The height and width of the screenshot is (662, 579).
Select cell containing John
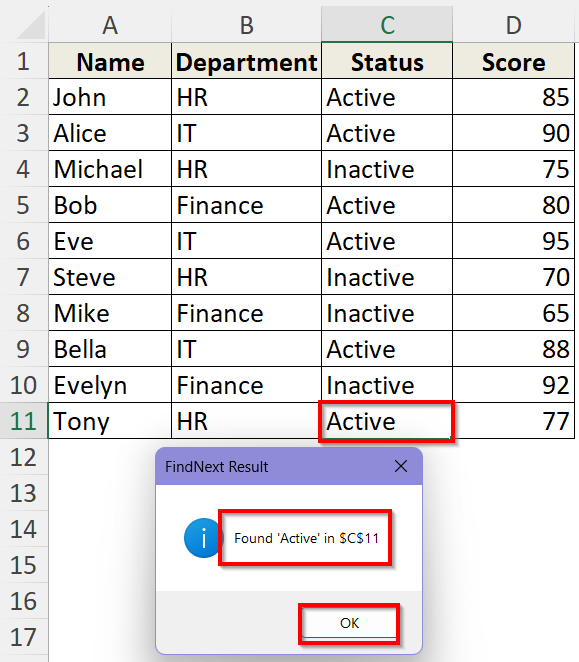pyautogui.click(x=110, y=97)
